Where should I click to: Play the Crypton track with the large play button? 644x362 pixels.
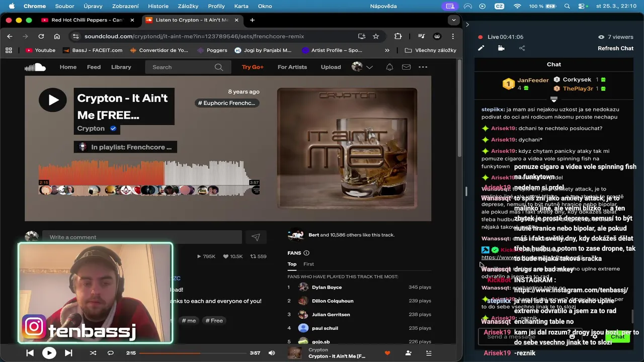coord(53,100)
